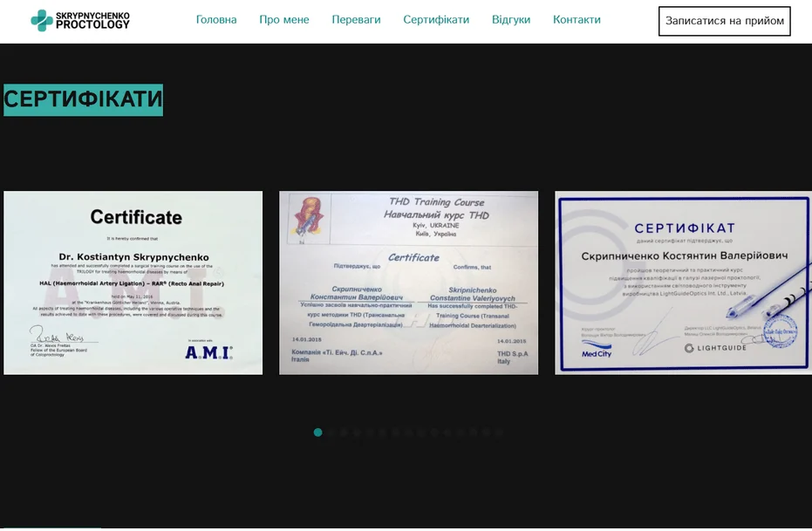Image resolution: width=812 pixels, height=531 pixels.
Task: Click the Записатися на прийом button
Action: point(724,21)
